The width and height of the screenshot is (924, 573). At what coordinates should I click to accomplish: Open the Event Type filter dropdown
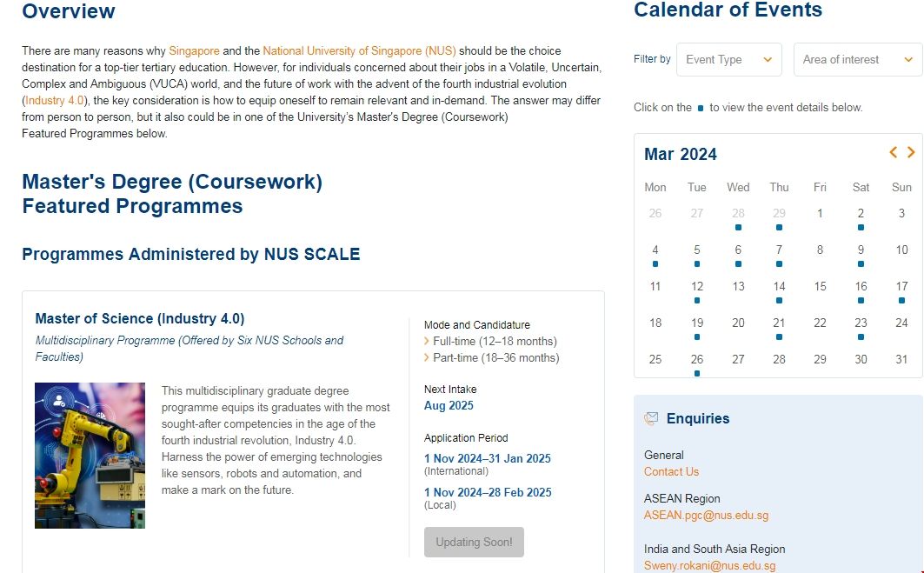(728, 59)
